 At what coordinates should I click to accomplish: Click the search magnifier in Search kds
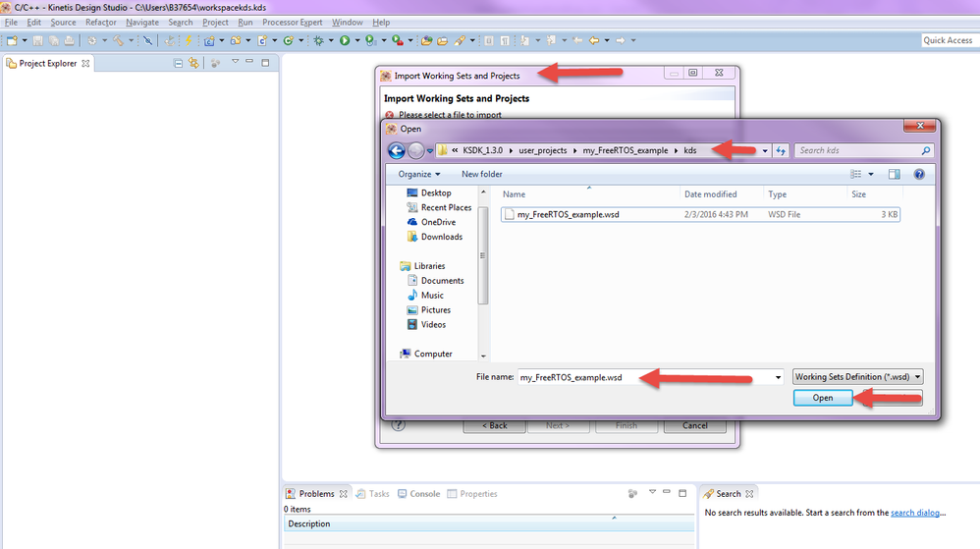coord(926,150)
